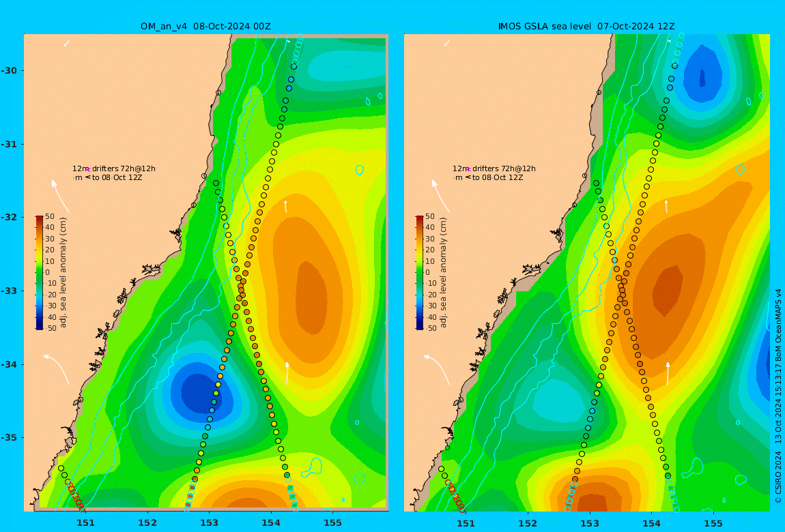This screenshot has width=785, height=532.
Task: Click 'adj. sea level anomaly (cm)' label on left map
Action: click(x=63, y=273)
